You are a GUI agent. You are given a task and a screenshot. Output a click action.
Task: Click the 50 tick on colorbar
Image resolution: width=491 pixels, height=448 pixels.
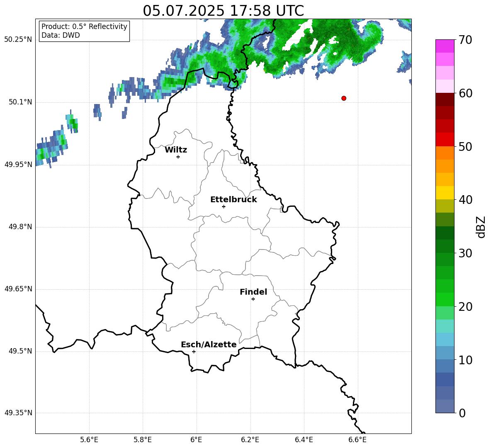click(465, 146)
